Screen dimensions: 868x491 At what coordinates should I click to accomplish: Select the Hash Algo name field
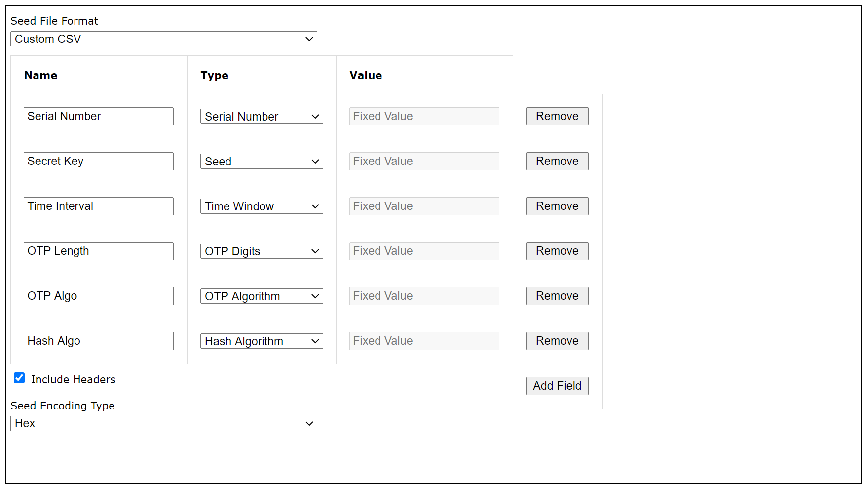pyautogui.click(x=99, y=341)
